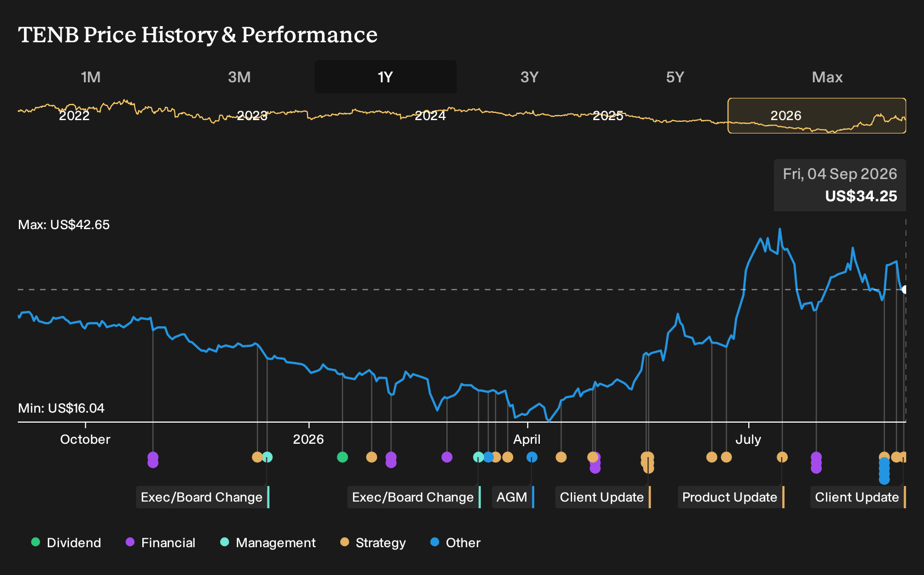Screen dimensions: 924x575
Task: Click the stack of three purple Financial markers
Action: click(816, 463)
